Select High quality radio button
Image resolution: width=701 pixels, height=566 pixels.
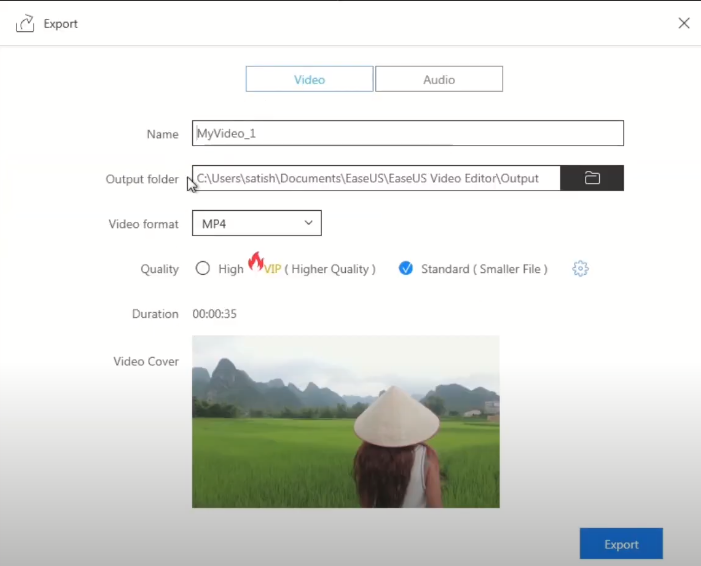tap(203, 268)
